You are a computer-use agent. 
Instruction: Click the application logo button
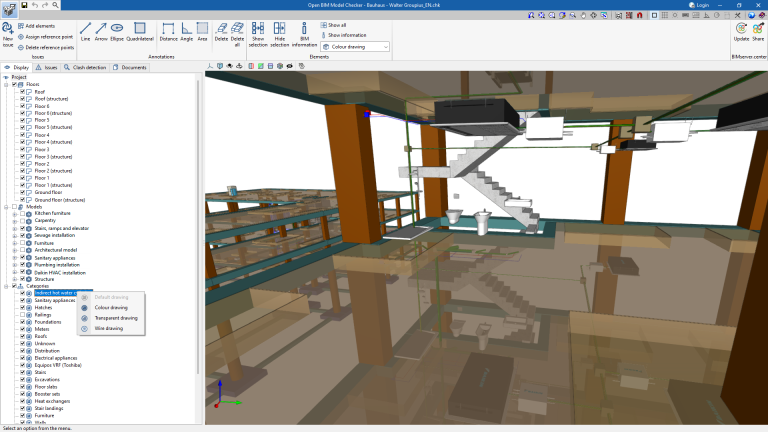[9, 9]
